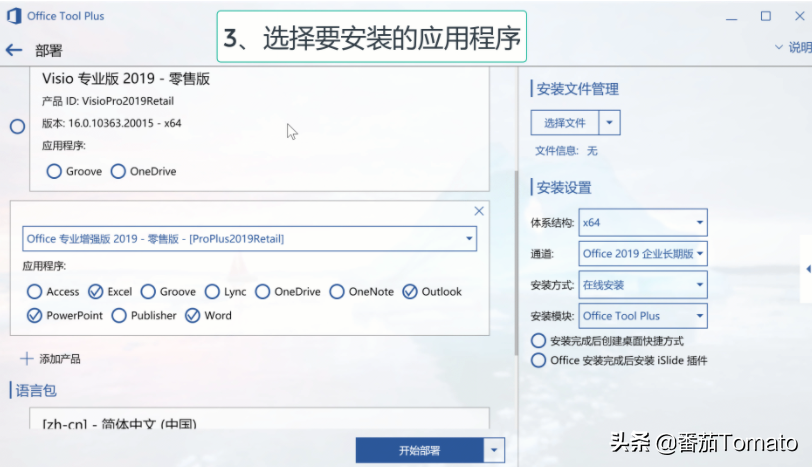The width and height of the screenshot is (812, 467).
Task: Uncheck PowerPoint application
Action: coord(35,315)
